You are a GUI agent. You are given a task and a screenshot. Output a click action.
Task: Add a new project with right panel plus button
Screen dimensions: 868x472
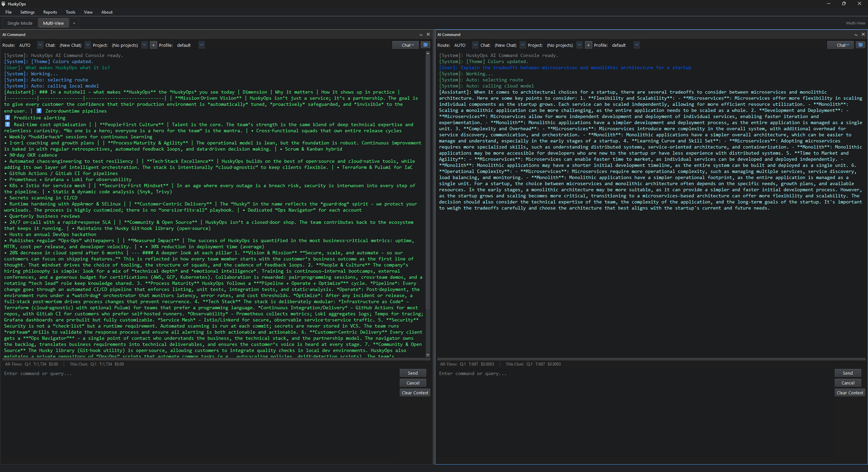pos(589,45)
